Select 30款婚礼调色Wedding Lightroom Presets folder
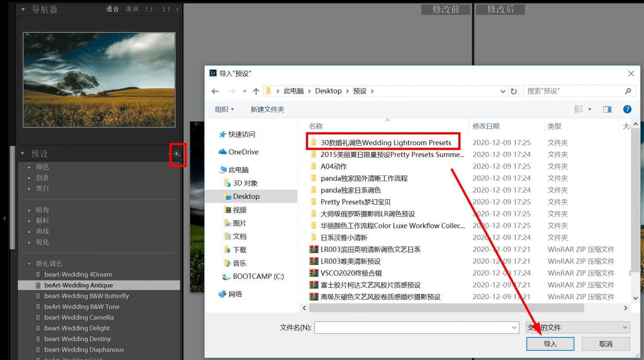Screen dimensions: 644x360 coord(385,143)
